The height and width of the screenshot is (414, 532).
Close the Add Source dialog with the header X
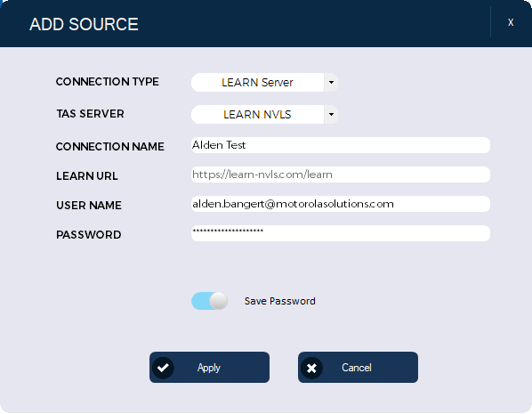(511, 22)
